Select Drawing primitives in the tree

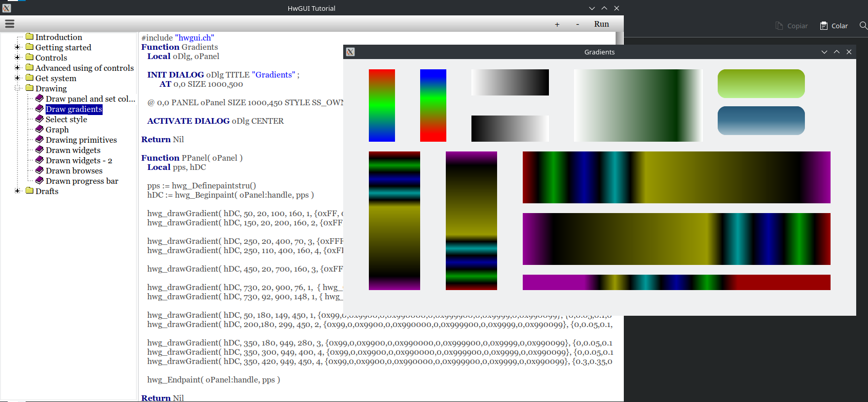pyautogui.click(x=81, y=140)
